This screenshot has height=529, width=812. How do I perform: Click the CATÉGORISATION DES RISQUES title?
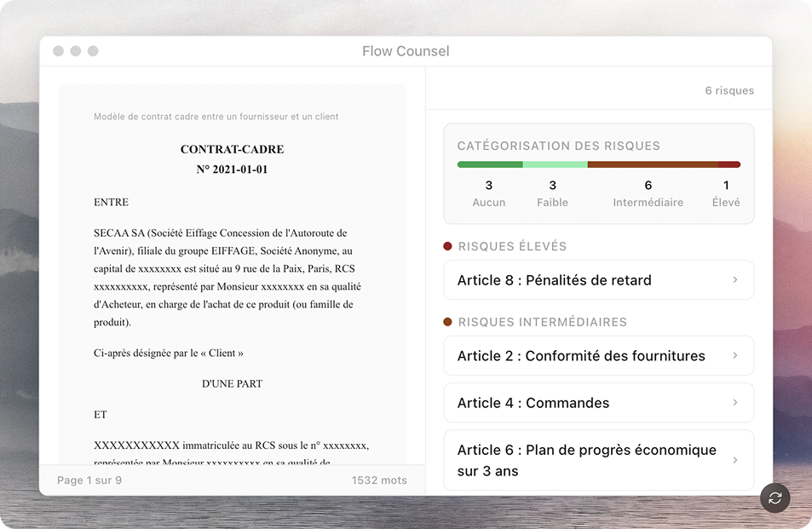558,146
